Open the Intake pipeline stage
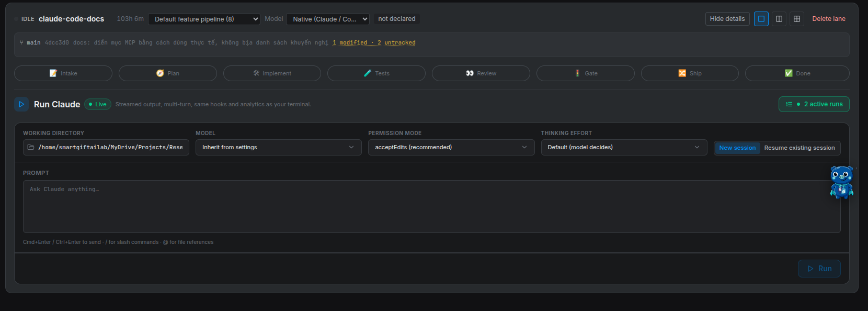868x311 pixels. click(63, 73)
